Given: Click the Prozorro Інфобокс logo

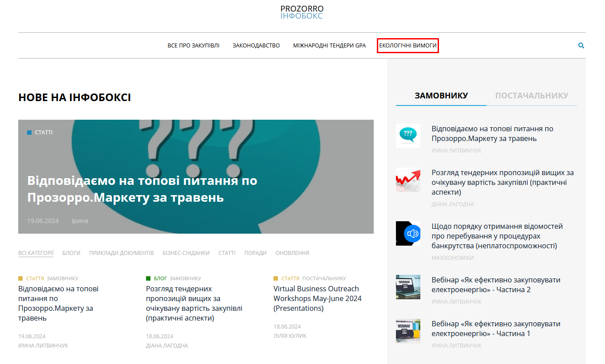Looking at the screenshot, I should point(302,12).
